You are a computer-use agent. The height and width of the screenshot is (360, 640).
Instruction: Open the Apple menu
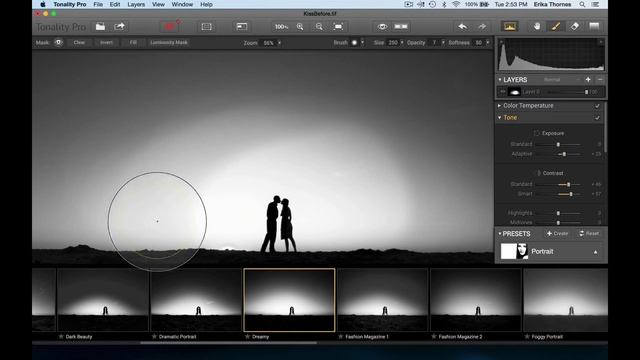(x=42, y=4)
